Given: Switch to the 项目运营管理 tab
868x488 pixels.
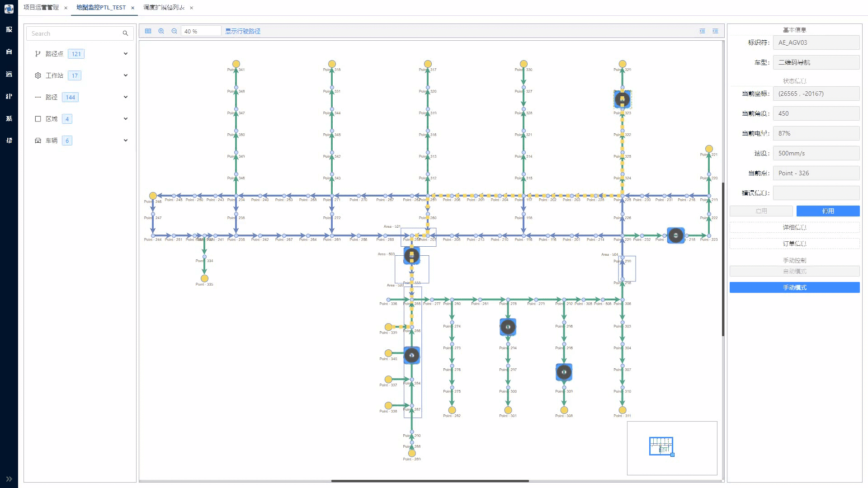Looking at the screenshot, I should (41, 8).
